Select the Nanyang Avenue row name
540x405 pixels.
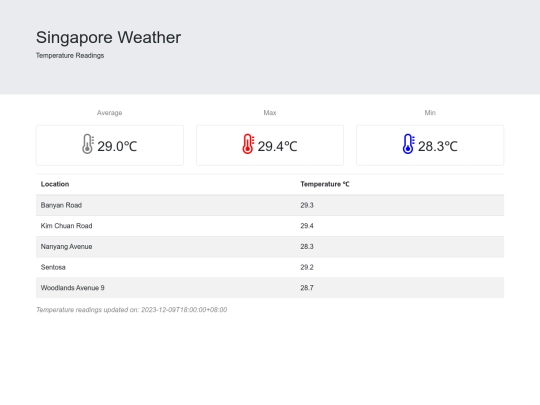66,247
